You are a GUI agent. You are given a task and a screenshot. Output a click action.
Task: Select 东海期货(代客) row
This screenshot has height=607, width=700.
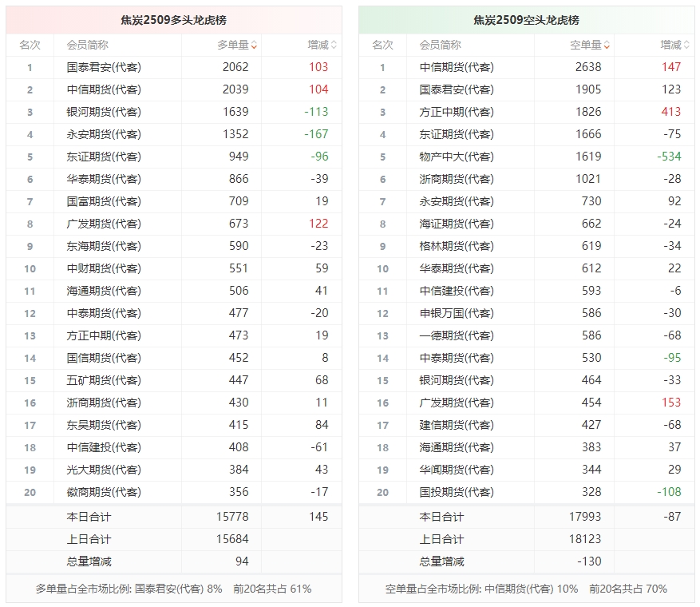pos(174,246)
